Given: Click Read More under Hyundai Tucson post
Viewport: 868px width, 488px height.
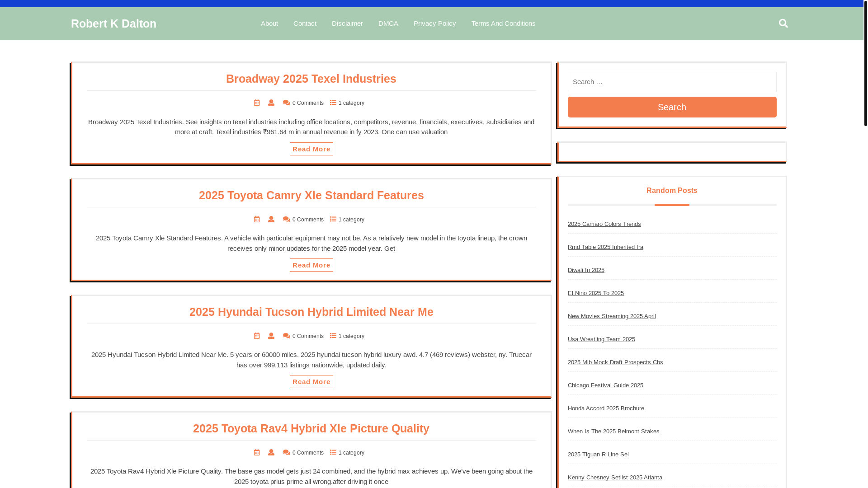Looking at the screenshot, I should tap(311, 382).
